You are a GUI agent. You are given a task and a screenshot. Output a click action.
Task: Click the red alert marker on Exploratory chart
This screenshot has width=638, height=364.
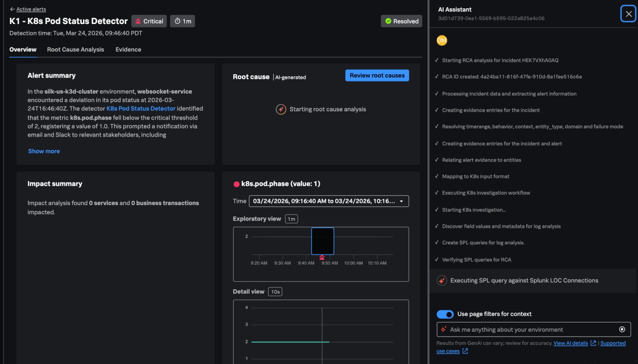coord(322,258)
